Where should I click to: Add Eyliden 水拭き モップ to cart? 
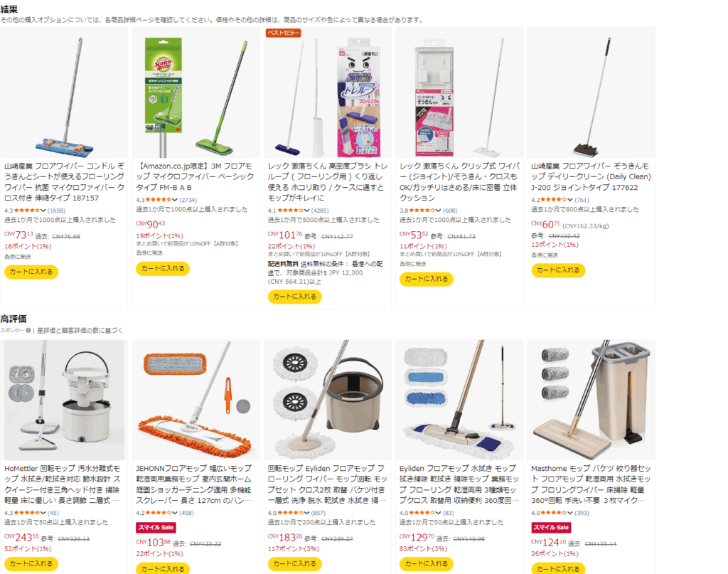(427, 563)
